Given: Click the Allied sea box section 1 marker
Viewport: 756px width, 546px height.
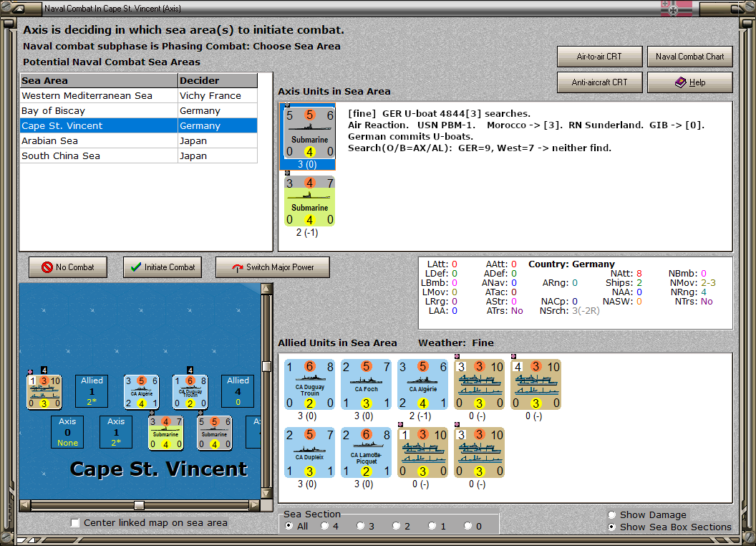Looking at the screenshot, I should [92, 391].
